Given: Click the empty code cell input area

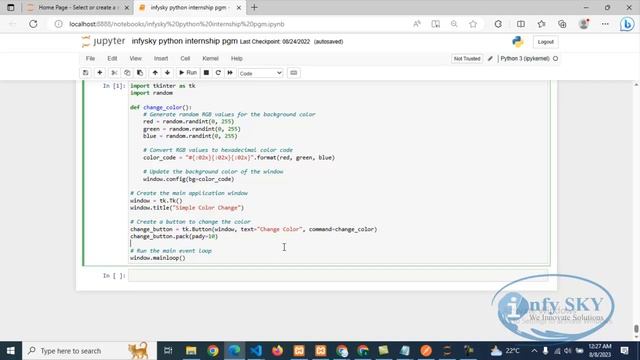Looking at the screenshot, I should [x=338, y=276].
